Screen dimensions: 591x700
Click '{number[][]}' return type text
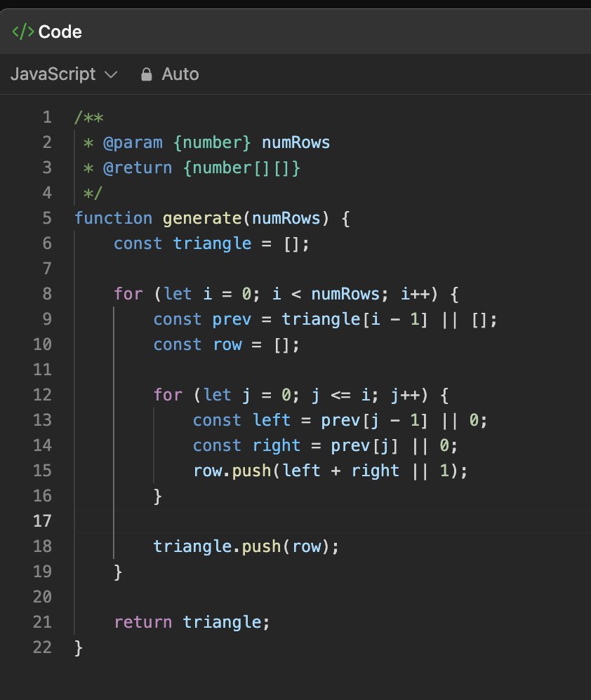[x=241, y=168]
